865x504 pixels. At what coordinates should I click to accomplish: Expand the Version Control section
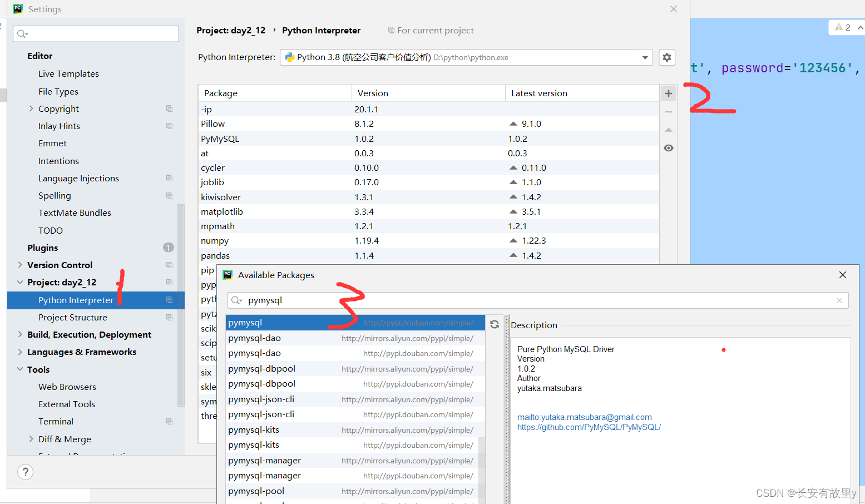pyautogui.click(x=20, y=265)
